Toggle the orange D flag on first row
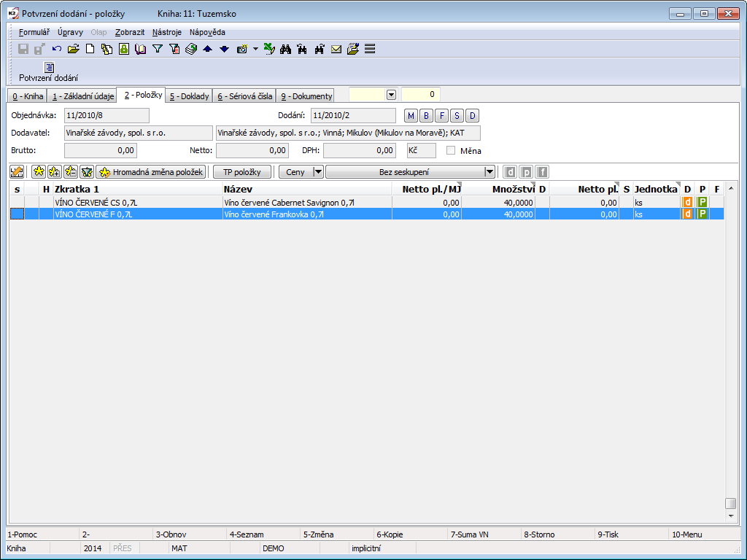This screenshot has width=747, height=560. click(x=687, y=202)
